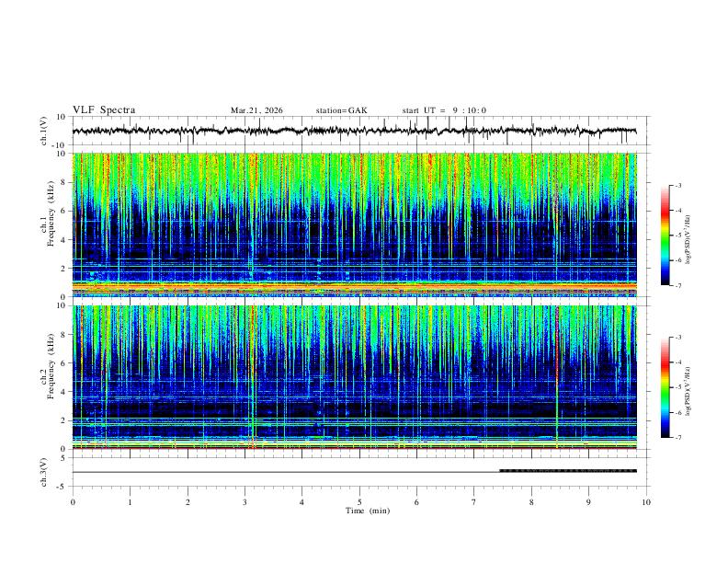Click the 'ch.1(V)' waveform axis label
The image size is (728, 563).
click(x=44, y=131)
